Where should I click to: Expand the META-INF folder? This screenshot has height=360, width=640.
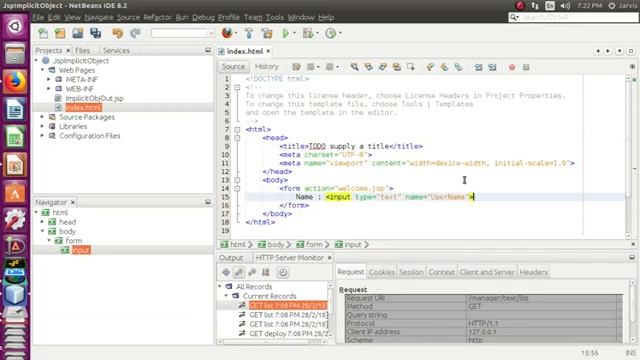[49, 79]
